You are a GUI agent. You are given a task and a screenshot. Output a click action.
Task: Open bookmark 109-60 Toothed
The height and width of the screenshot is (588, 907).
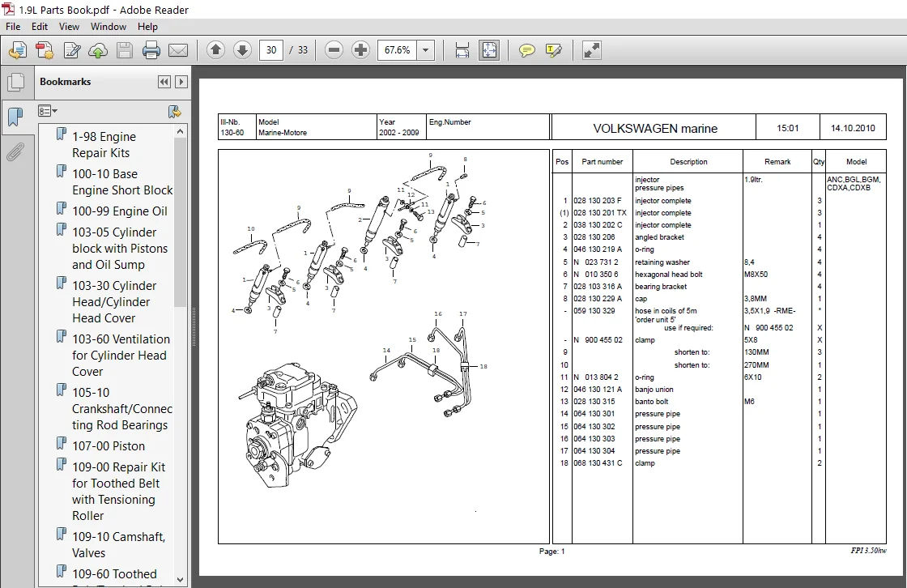(x=114, y=574)
